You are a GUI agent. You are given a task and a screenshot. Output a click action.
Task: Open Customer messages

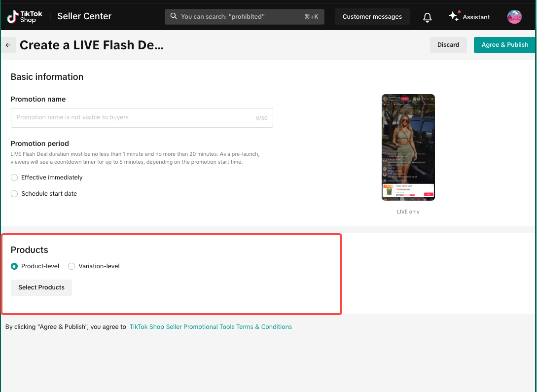pos(372,17)
